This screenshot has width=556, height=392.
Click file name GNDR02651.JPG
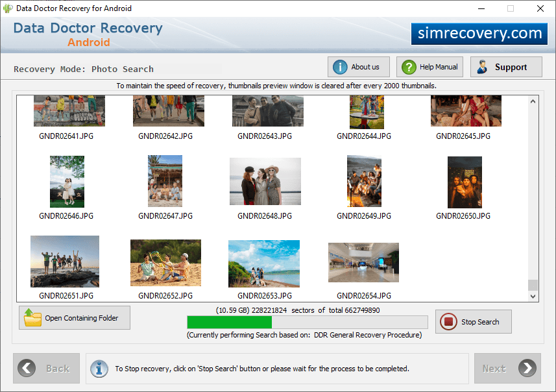(66, 296)
